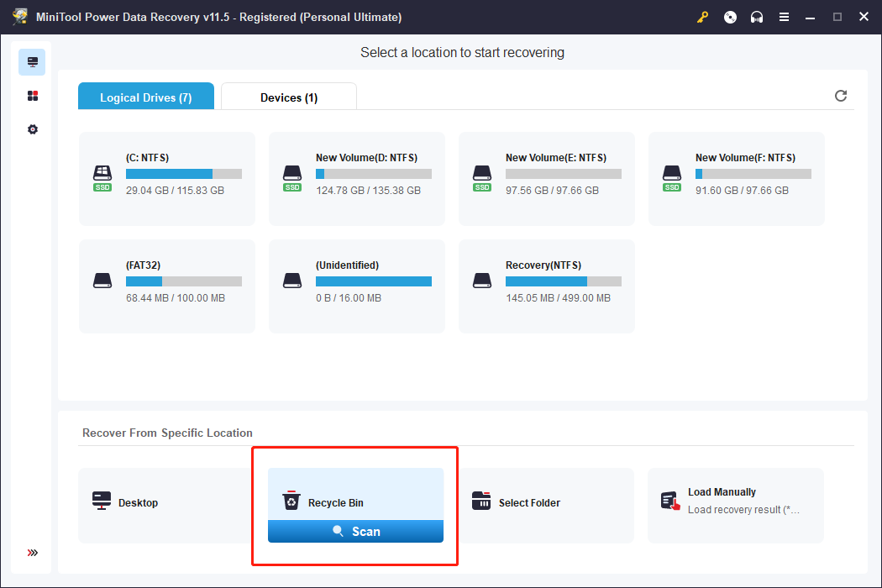Expand the sidebar with double-chevron arrows
Screen dimensions: 882x588
pyautogui.click(x=33, y=553)
